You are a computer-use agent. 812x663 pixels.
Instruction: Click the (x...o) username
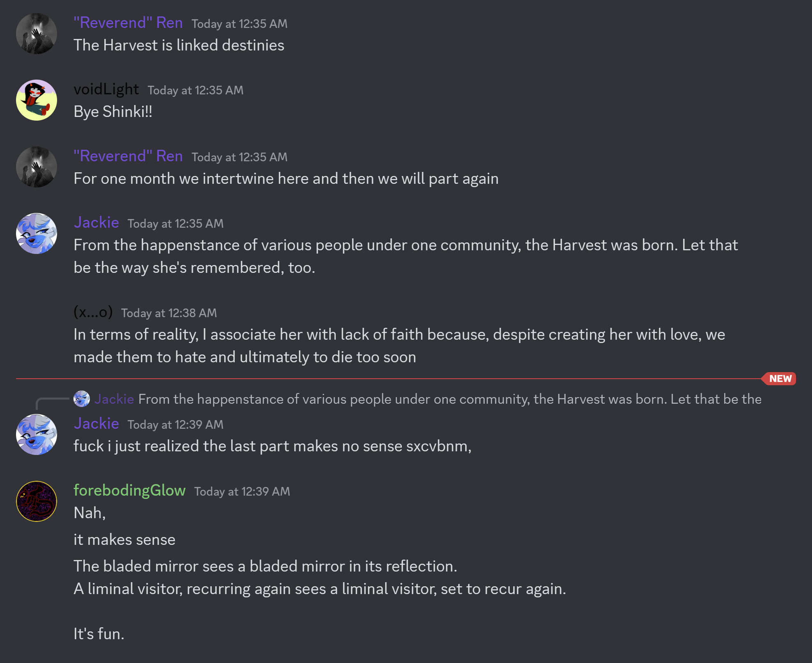point(93,312)
